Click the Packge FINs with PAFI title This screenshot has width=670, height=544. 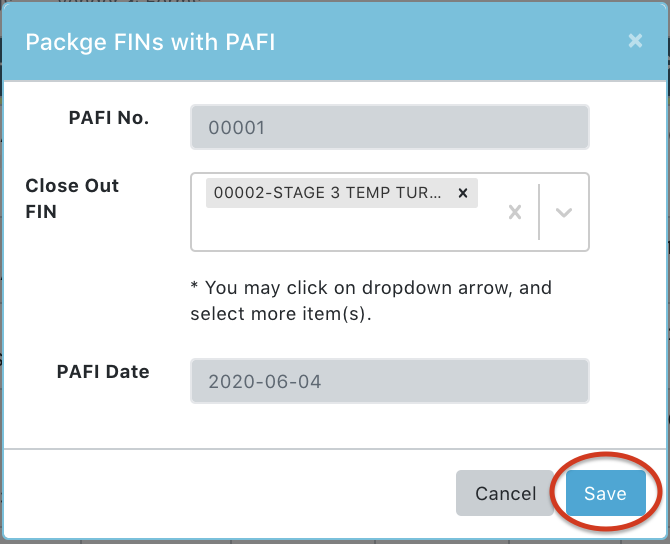point(150,42)
